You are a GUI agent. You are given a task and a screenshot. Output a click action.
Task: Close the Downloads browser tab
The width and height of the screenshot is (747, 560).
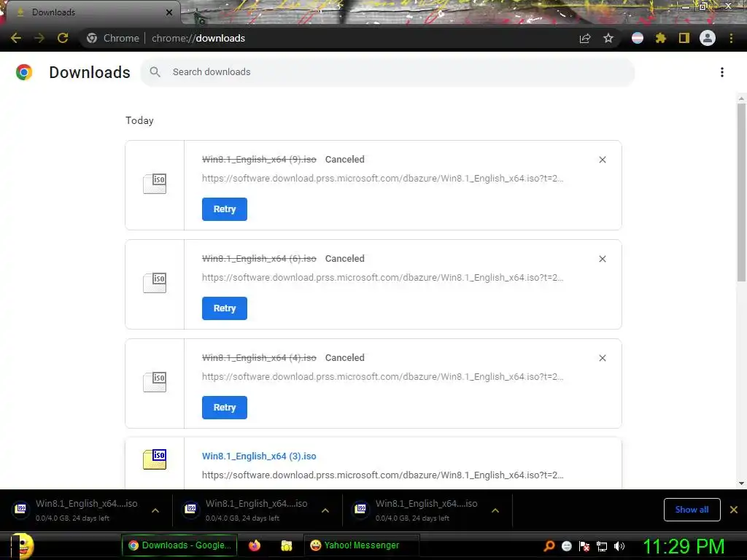(169, 12)
